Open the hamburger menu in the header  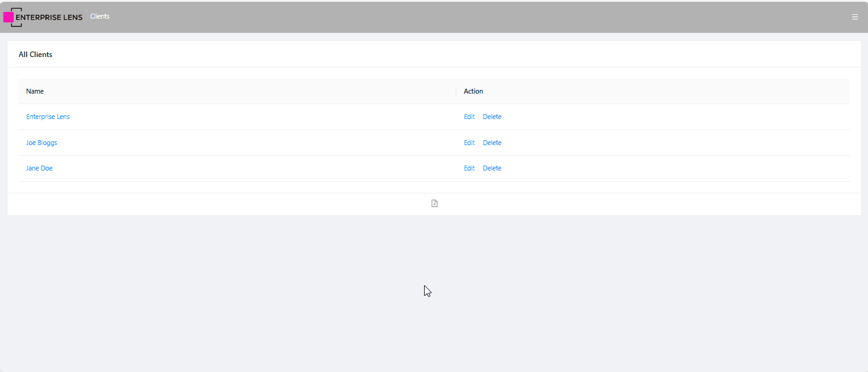click(855, 17)
